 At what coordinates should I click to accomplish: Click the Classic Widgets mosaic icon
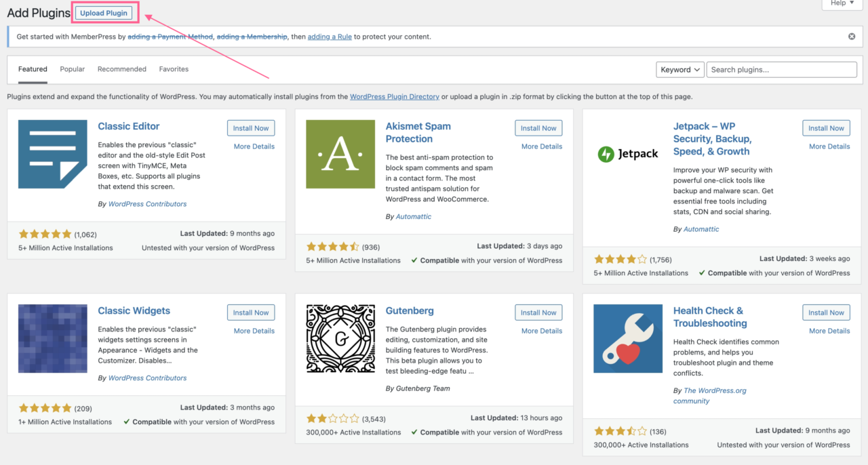[x=52, y=338]
